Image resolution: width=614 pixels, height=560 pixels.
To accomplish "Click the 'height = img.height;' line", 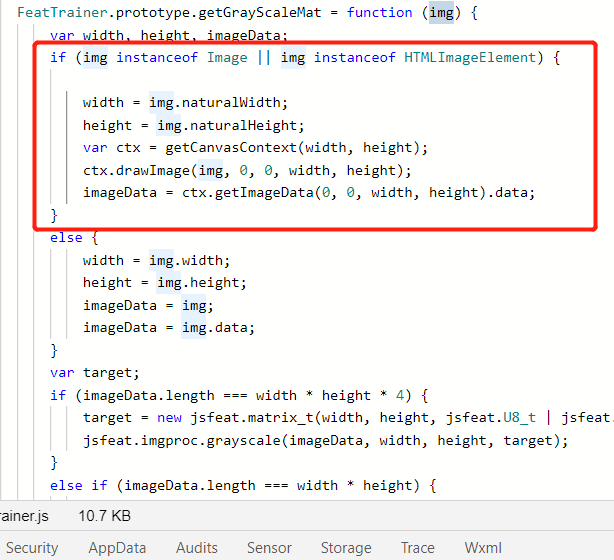I will point(164,283).
